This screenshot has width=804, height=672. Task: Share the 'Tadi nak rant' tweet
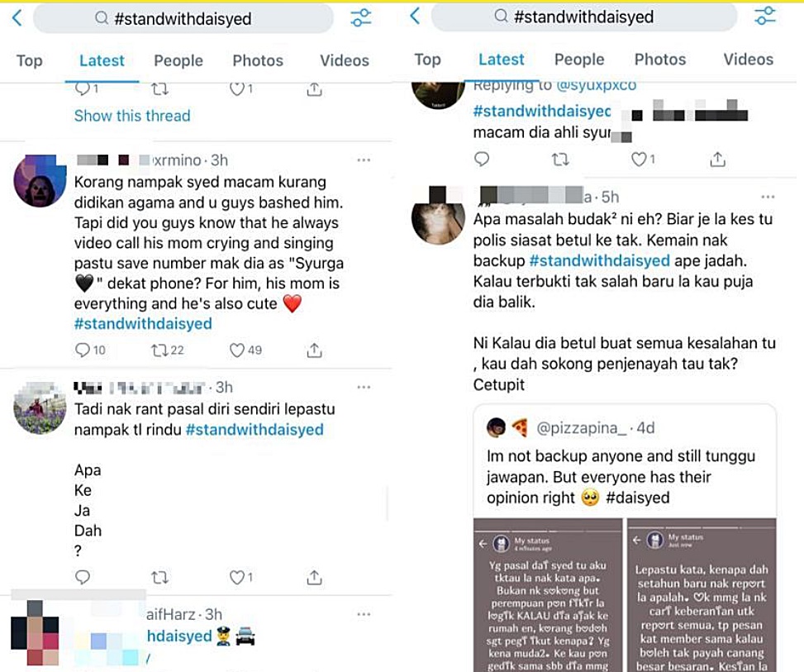[314, 578]
